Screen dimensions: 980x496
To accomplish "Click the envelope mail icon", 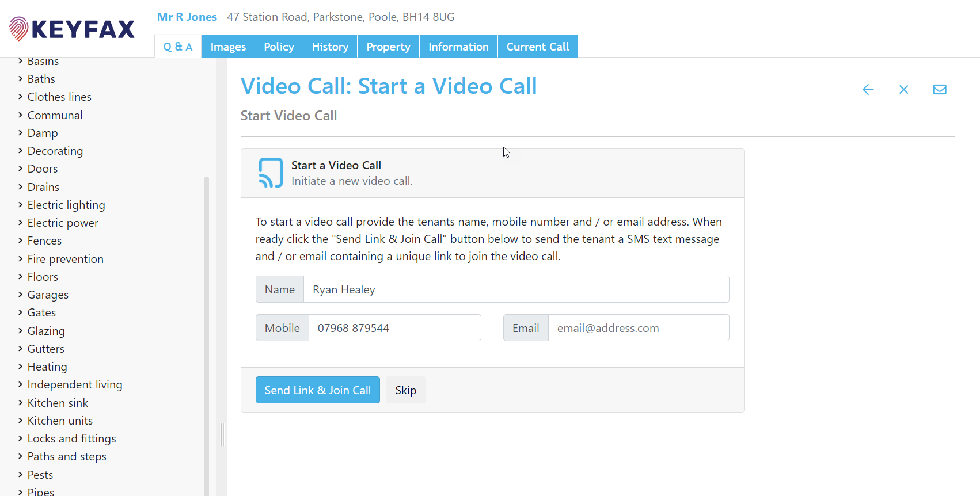I will 939,90.
